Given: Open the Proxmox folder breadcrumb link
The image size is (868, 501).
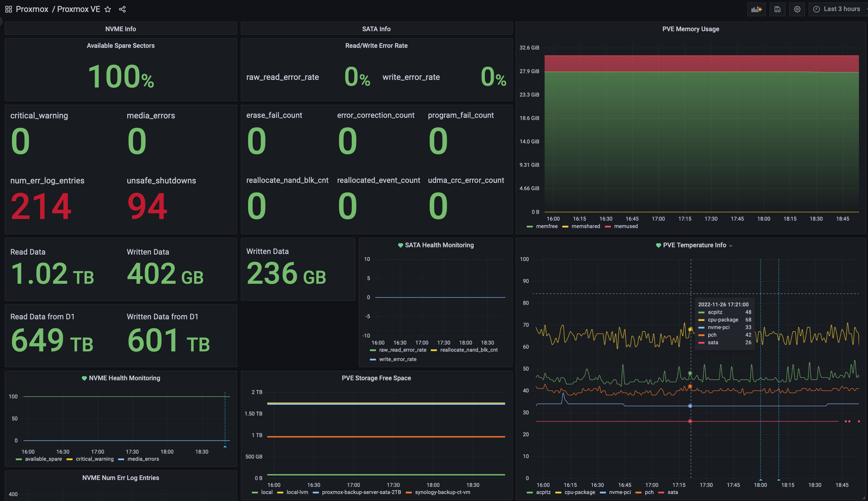Looking at the screenshot, I should 32,9.
